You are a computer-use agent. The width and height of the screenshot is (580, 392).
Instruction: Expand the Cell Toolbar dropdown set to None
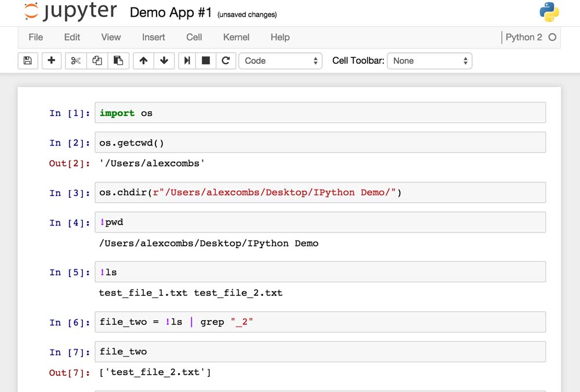(429, 61)
